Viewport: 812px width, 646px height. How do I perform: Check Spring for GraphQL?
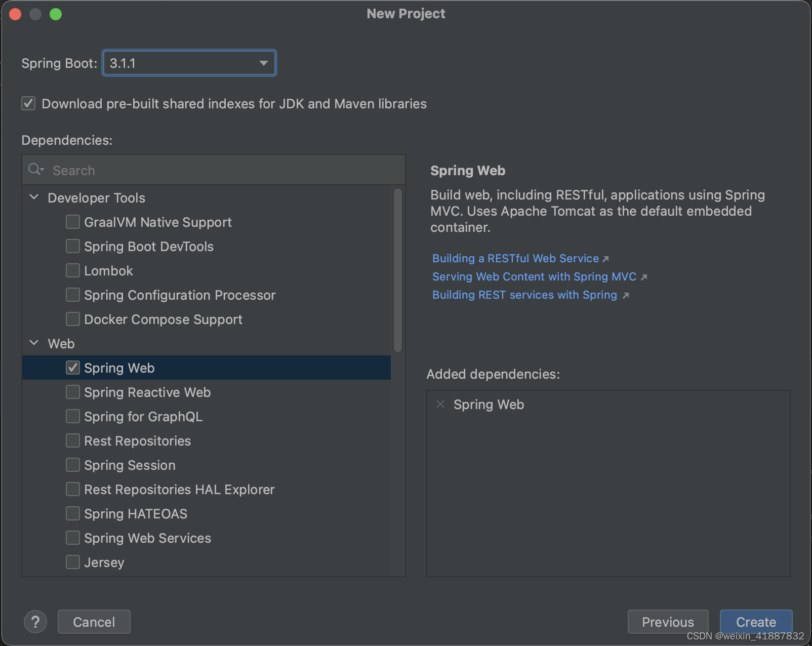73,416
